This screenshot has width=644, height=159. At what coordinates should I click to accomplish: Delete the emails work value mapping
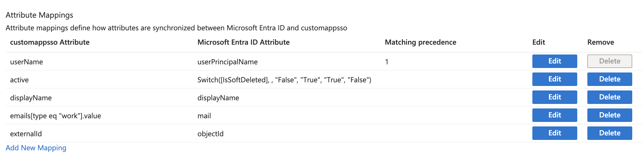[610, 115]
